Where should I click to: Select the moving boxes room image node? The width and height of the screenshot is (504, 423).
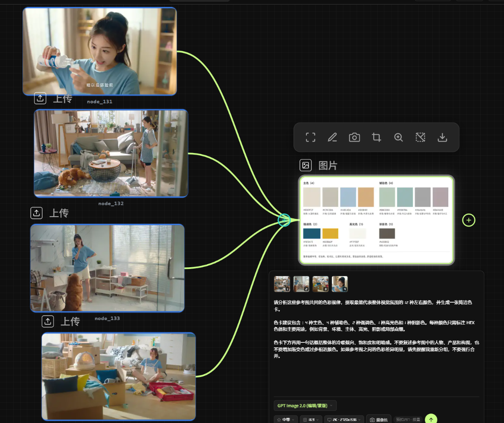pos(119,376)
